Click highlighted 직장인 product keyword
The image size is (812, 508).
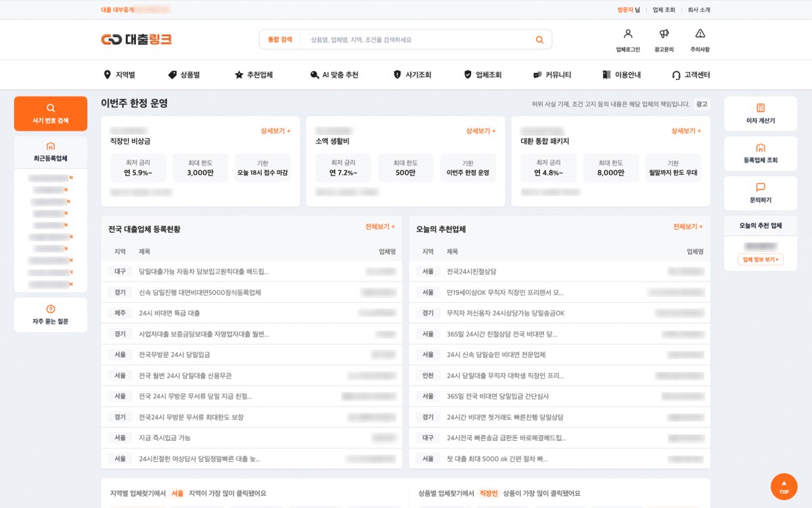488,493
